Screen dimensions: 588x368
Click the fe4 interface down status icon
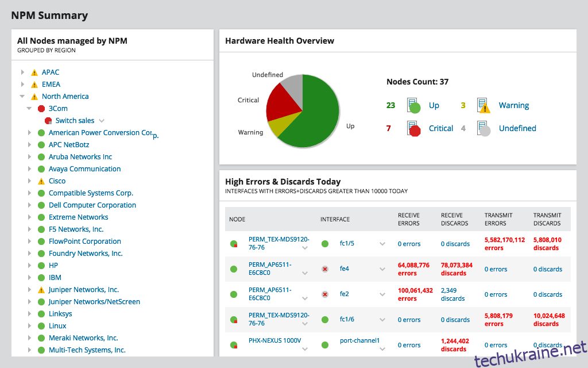click(325, 269)
